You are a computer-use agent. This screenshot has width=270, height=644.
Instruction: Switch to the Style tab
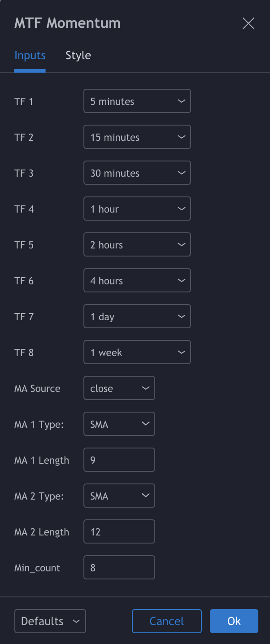[x=78, y=56]
